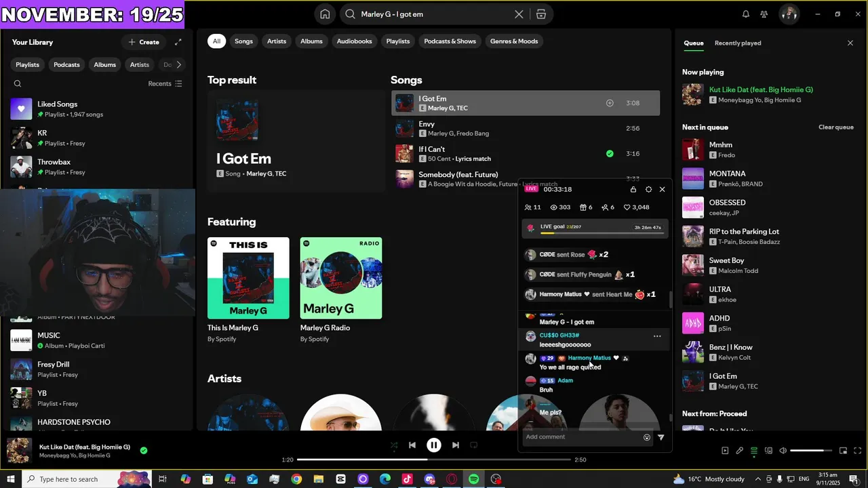Click the viewers eye count 303

(560, 207)
